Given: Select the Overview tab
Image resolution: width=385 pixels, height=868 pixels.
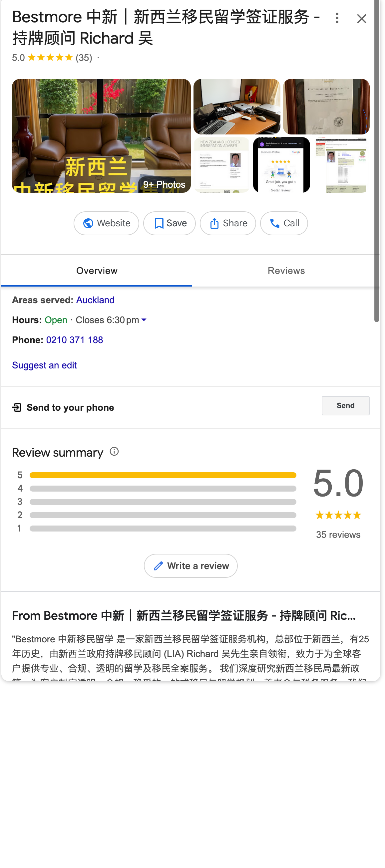Looking at the screenshot, I should pyautogui.click(x=97, y=271).
